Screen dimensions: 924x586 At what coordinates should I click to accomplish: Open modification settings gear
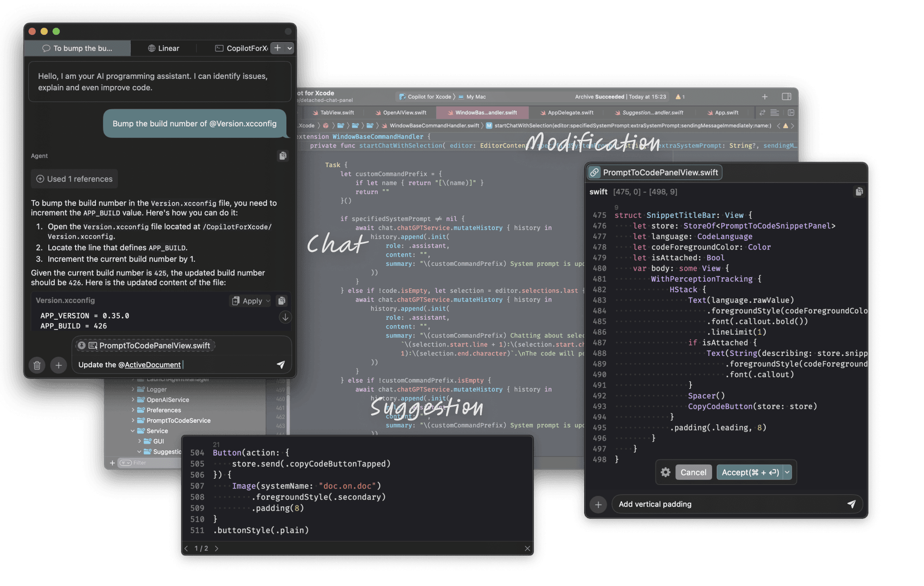(x=666, y=472)
